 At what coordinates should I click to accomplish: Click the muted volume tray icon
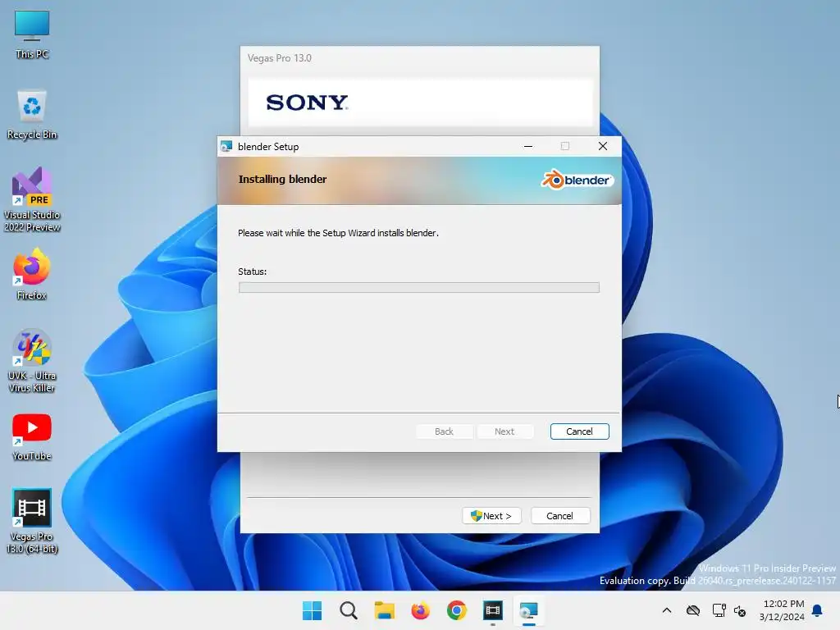[740, 610]
